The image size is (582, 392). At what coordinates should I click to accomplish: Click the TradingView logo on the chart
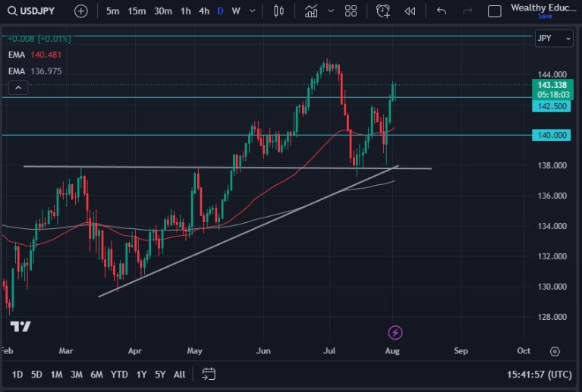click(x=20, y=326)
